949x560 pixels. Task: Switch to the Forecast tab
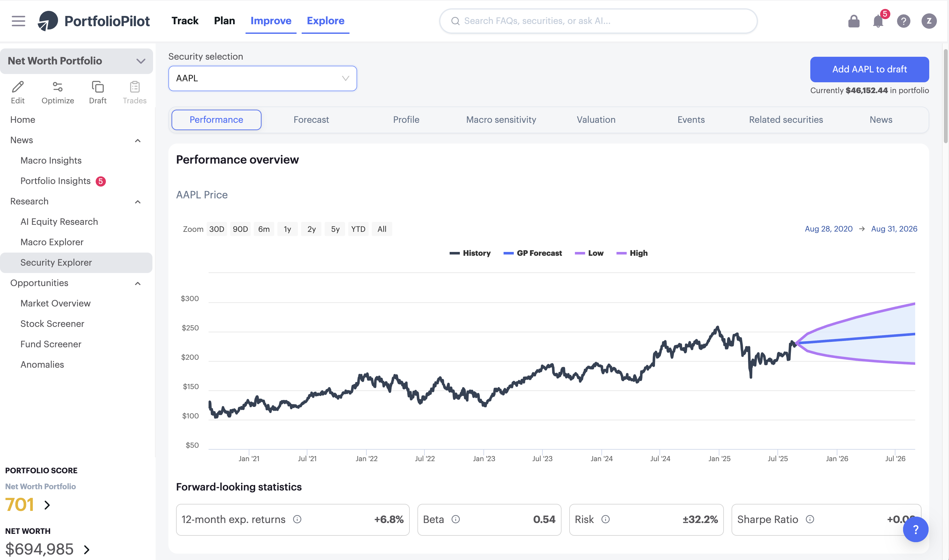pyautogui.click(x=311, y=120)
